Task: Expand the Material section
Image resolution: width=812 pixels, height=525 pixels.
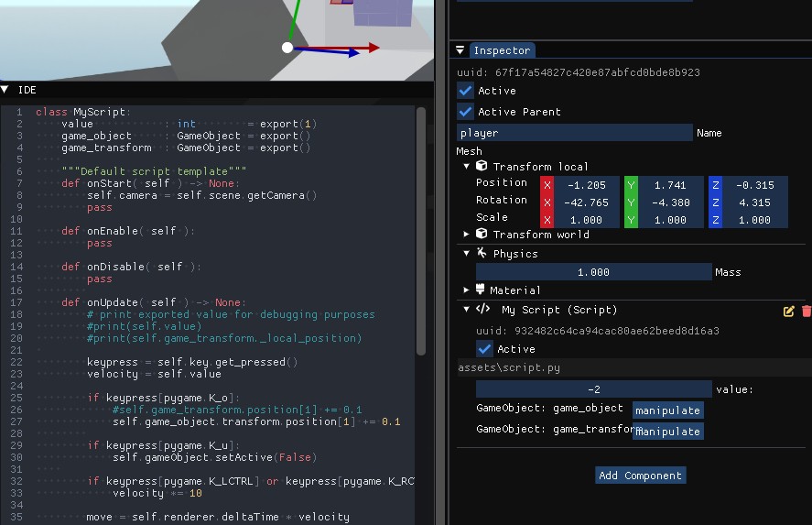Action: pos(466,290)
